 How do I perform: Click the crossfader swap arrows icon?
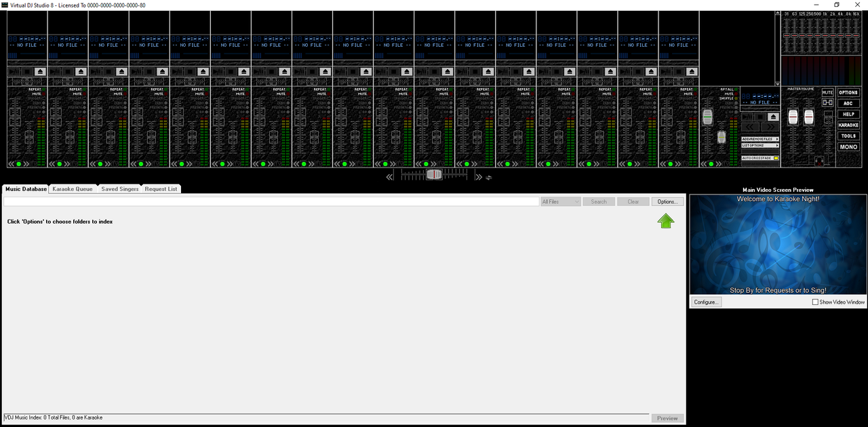click(489, 178)
